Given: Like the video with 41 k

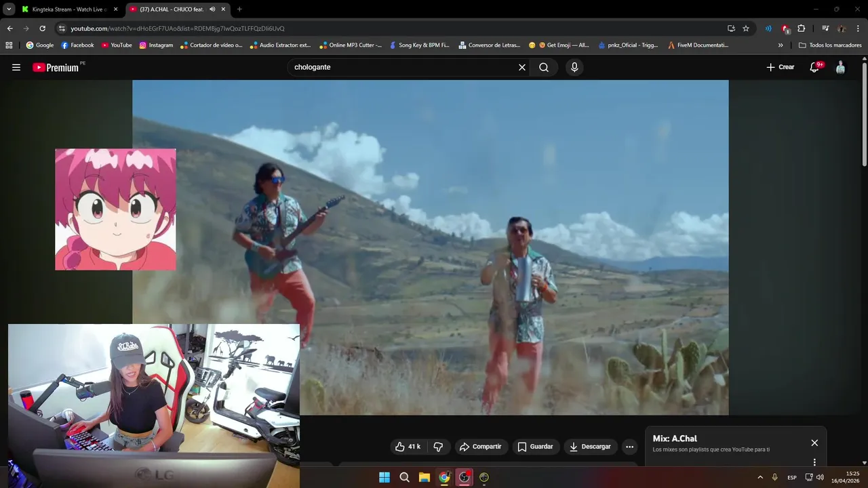Looking at the screenshot, I should 408,447.
